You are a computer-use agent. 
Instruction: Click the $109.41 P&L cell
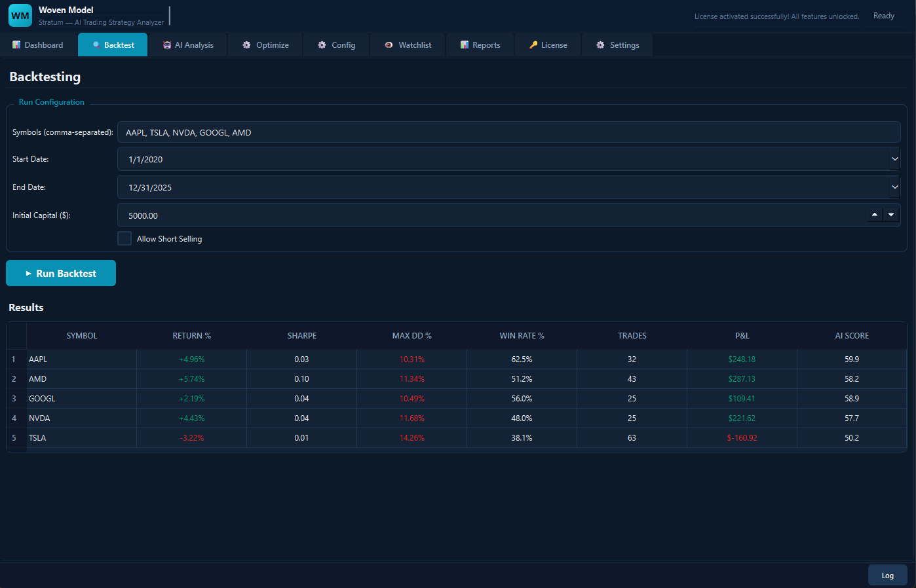pos(742,399)
